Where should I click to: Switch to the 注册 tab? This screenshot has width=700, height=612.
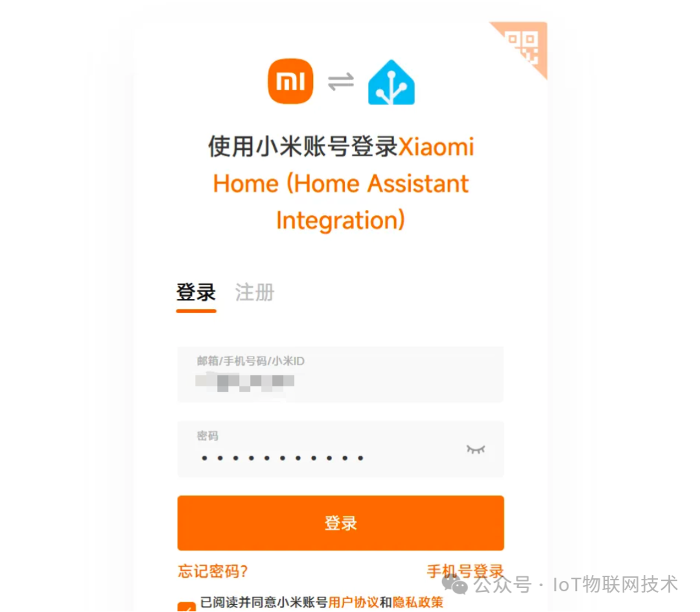(x=255, y=292)
